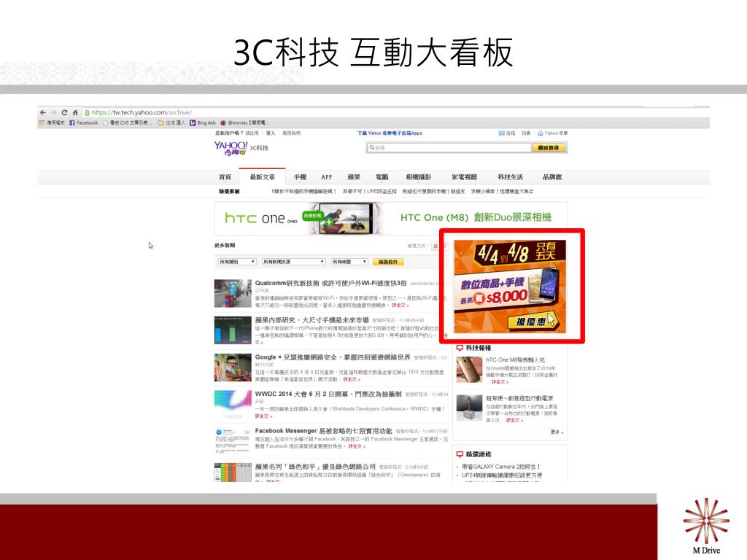Click the HTC One (M8) banner ad
The image size is (747, 560).
click(x=391, y=219)
